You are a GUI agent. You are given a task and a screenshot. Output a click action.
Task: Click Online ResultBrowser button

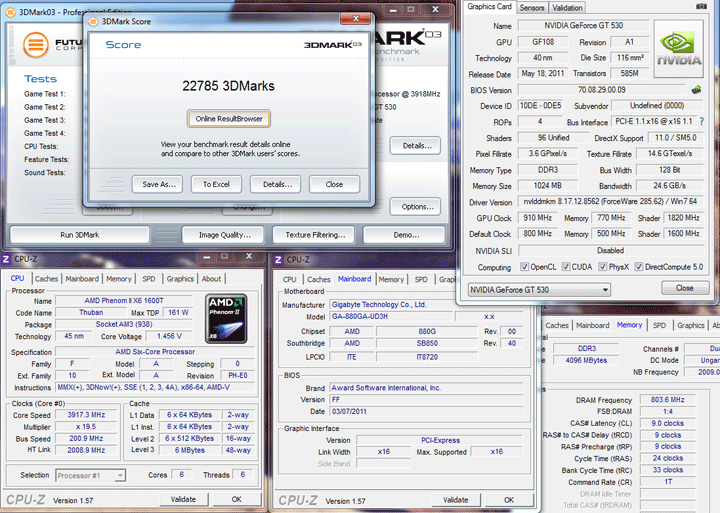(229, 118)
